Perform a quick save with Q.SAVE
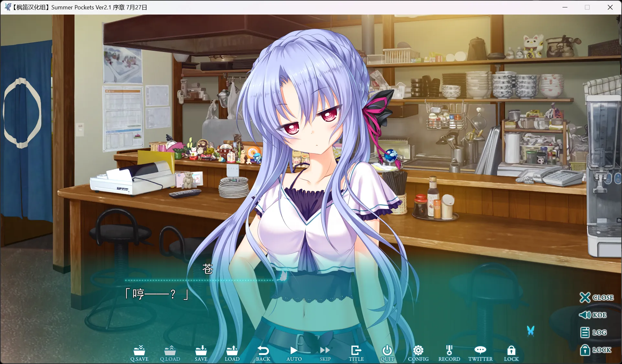Image resolution: width=622 pixels, height=364 pixels. tap(139, 353)
